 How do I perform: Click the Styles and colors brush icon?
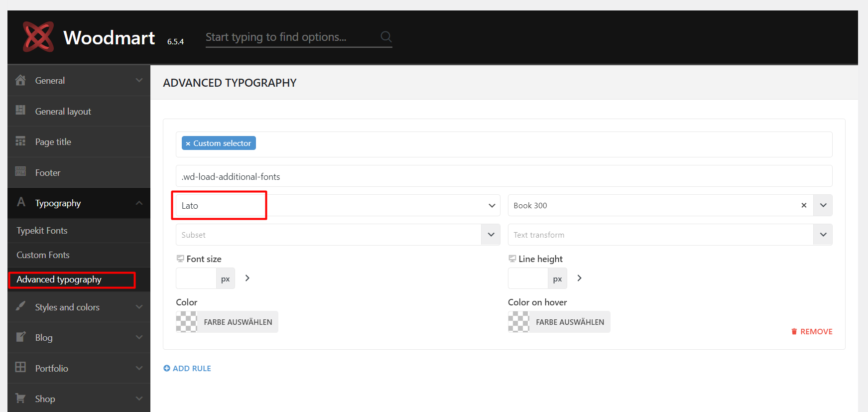pyautogui.click(x=20, y=306)
